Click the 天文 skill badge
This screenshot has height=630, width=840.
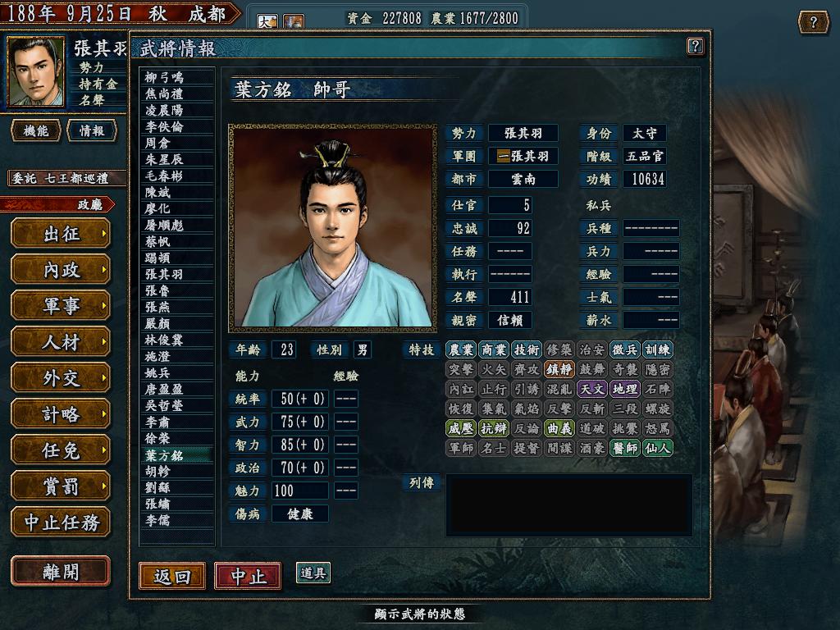(592, 389)
